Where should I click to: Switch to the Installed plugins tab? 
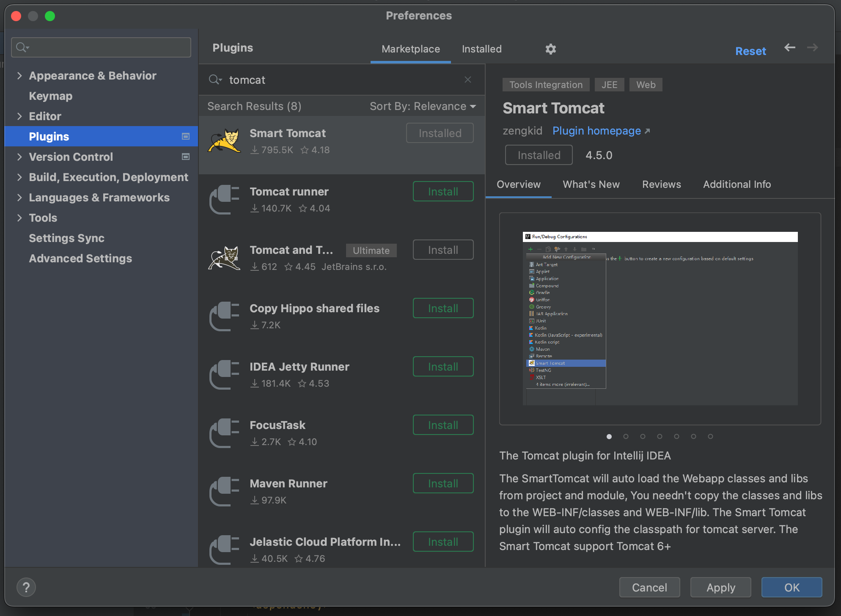pos(481,49)
